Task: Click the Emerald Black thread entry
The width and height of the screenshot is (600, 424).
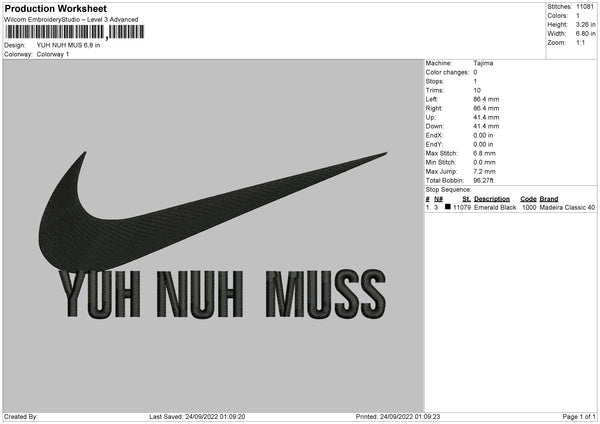Action: (495, 207)
